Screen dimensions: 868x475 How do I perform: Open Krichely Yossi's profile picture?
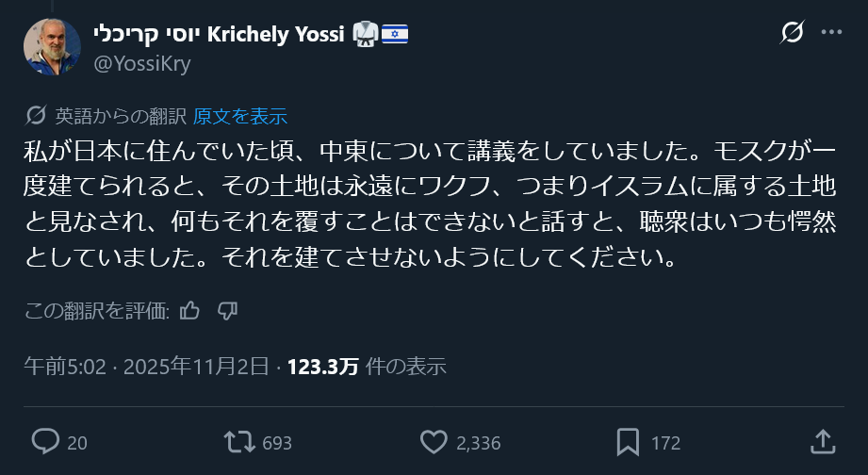[x=53, y=46]
